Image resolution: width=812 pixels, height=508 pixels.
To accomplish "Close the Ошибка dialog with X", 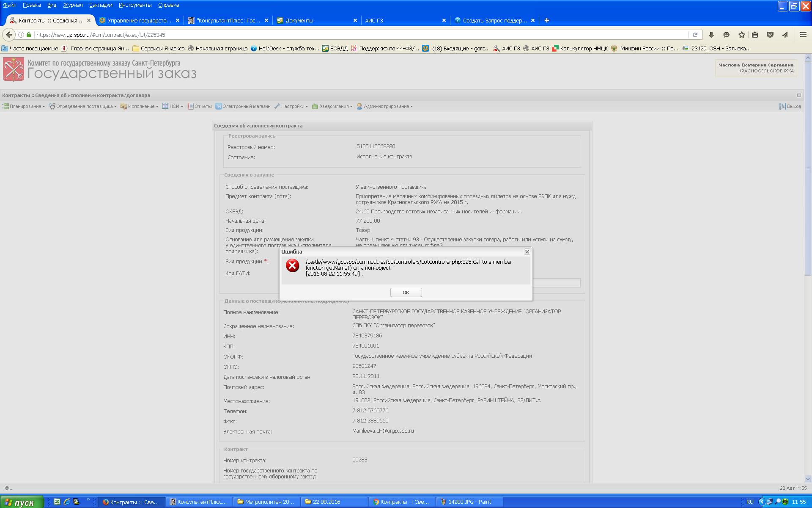I will pos(527,251).
